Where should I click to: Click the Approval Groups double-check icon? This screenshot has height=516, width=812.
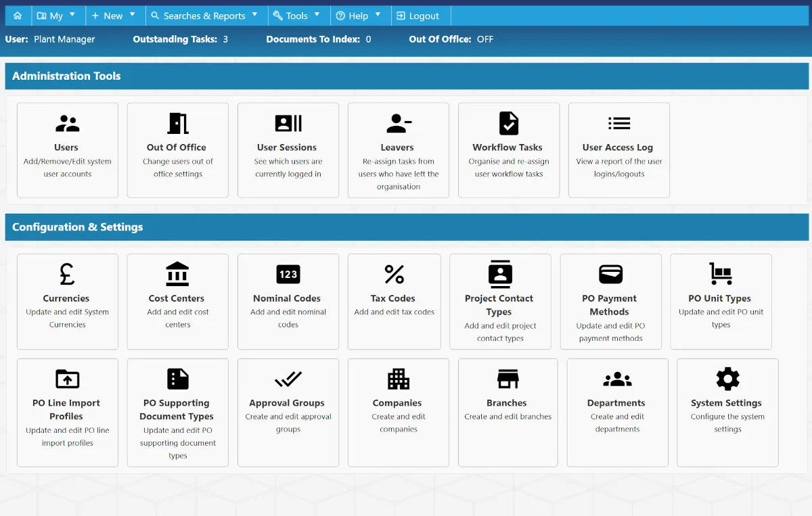coord(288,379)
